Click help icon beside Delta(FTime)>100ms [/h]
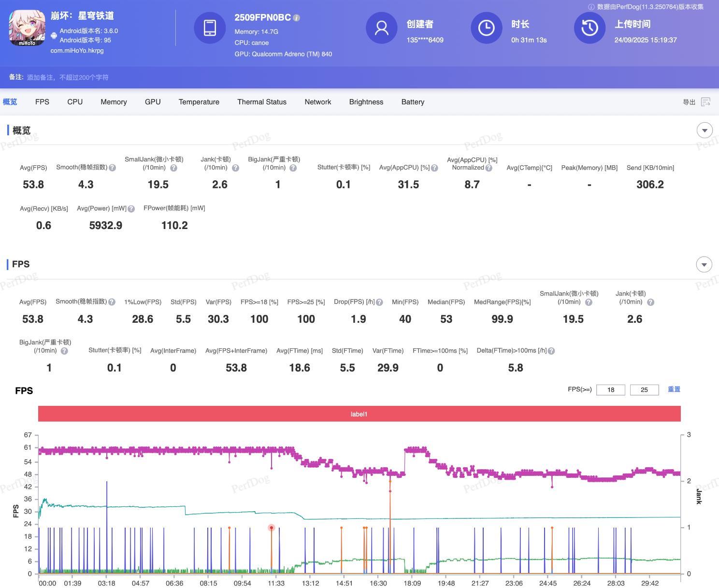Viewport: 719px width, 588px height. click(551, 351)
